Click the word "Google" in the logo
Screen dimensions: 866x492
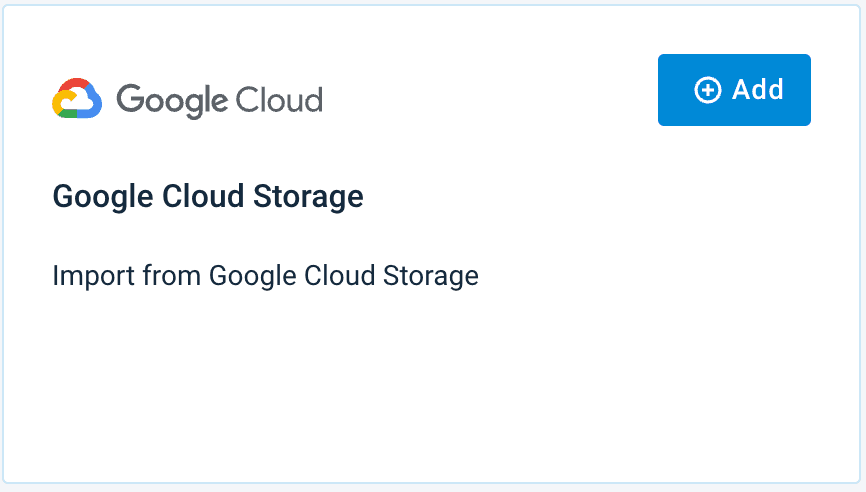[x=173, y=100]
